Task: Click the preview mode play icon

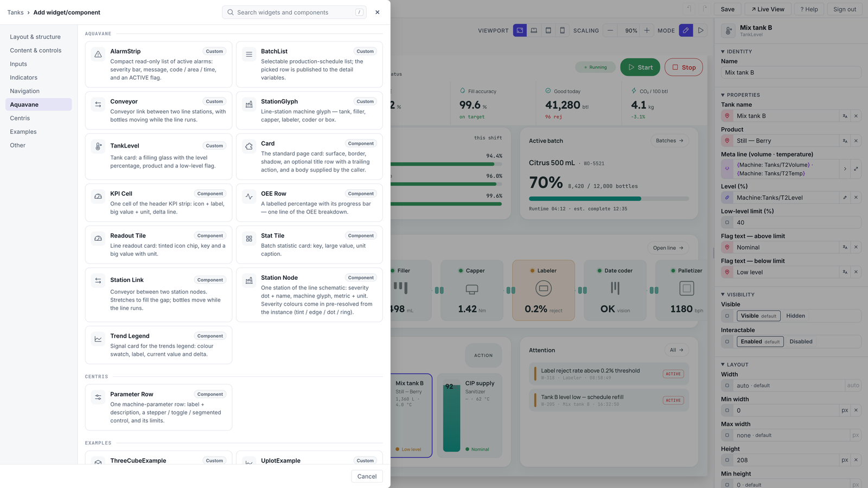Action: coord(701,30)
